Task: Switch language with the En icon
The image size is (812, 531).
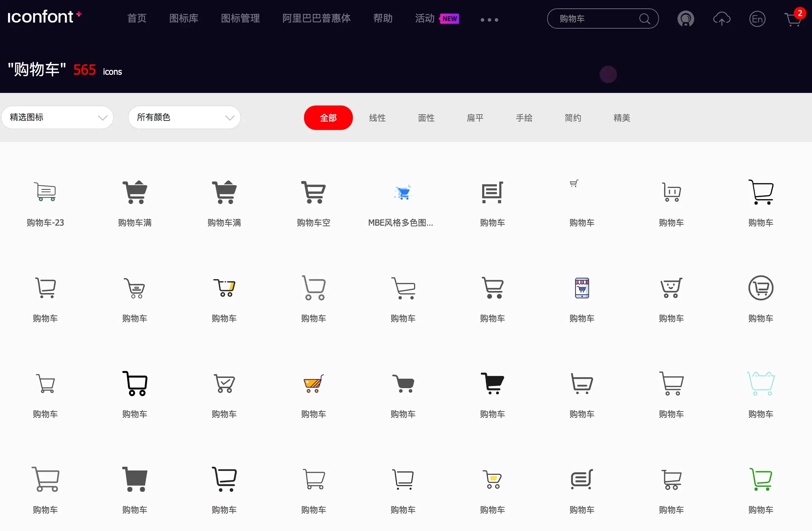Action: [757, 19]
